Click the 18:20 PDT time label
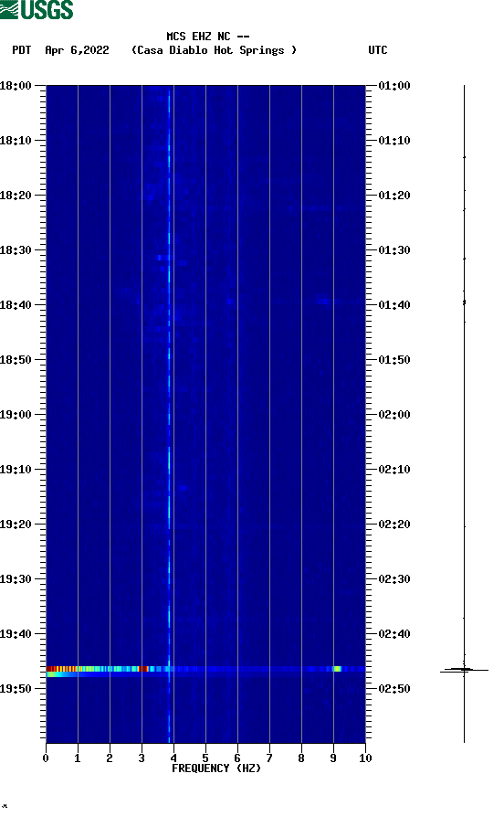The width and height of the screenshot is (504, 816). coord(16,196)
